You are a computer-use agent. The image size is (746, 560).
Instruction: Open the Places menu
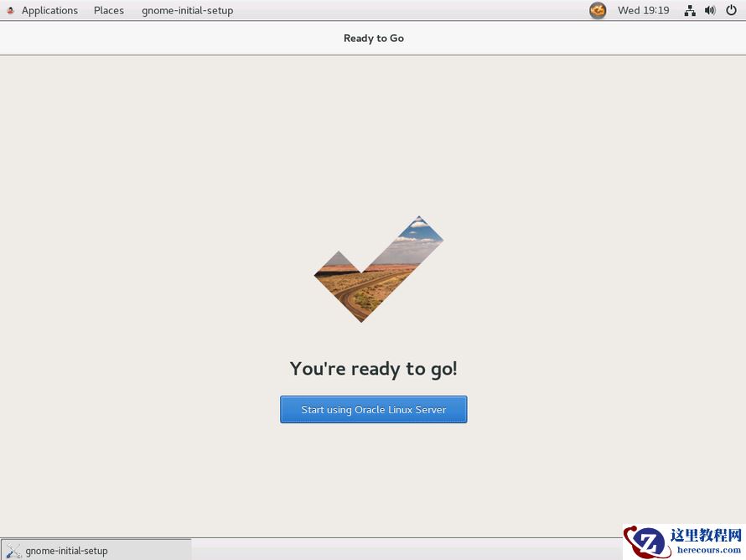pos(108,10)
